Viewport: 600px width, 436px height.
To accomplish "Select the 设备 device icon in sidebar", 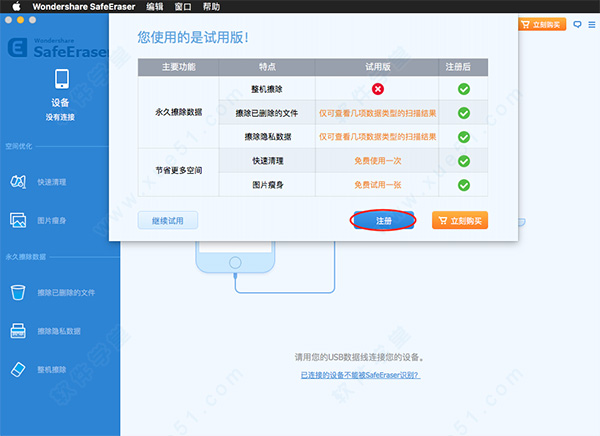I will [x=60, y=80].
